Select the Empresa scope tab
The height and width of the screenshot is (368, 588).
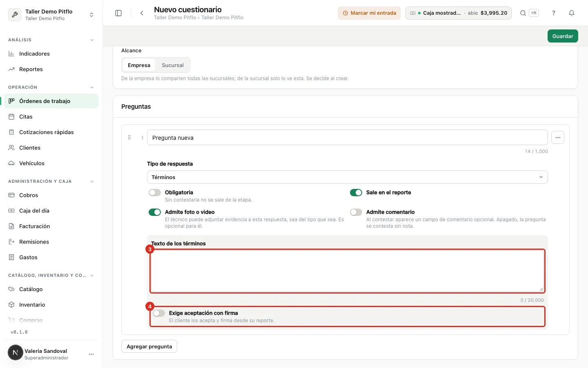pos(139,65)
